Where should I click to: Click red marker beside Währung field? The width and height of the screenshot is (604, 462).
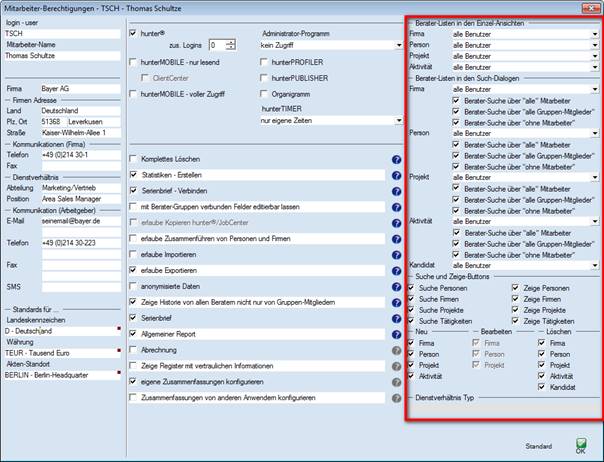tap(117, 351)
